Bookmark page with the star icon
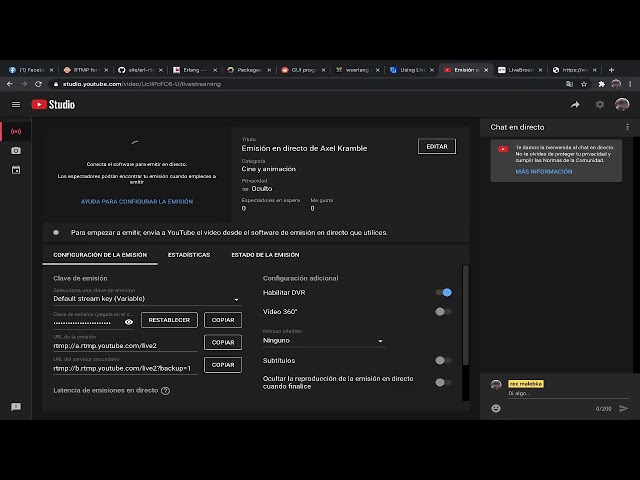 point(584,84)
